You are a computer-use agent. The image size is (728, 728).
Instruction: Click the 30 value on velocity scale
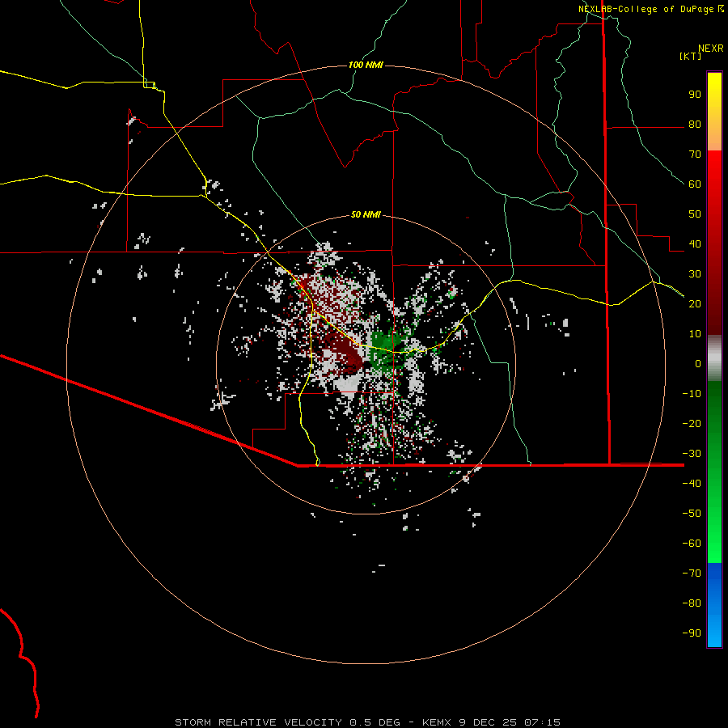point(695,274)
